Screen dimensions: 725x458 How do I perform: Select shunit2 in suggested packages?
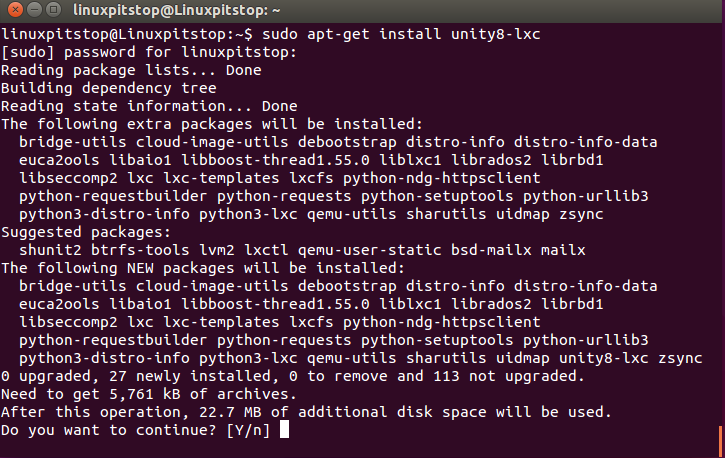50,250
